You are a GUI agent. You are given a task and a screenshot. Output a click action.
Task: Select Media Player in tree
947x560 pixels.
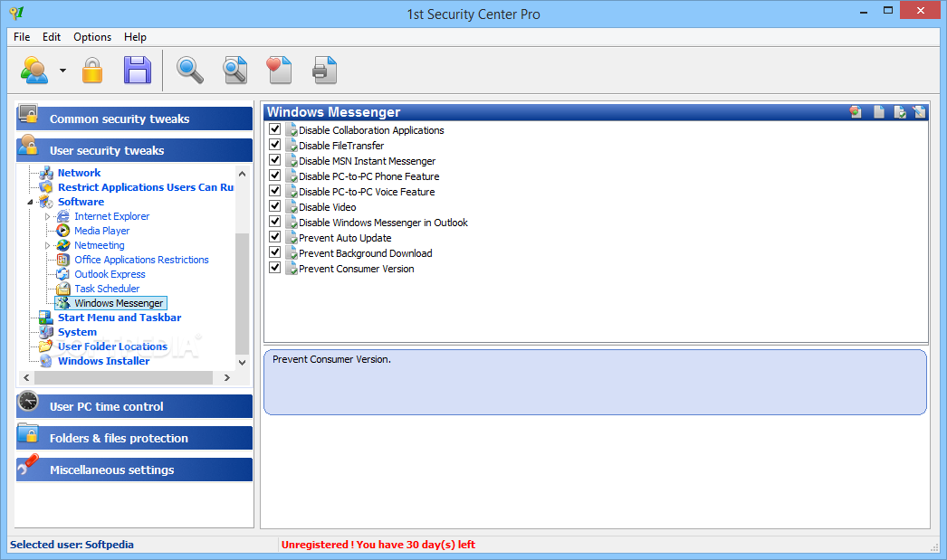pyautogui.click(x=101, y=231)
